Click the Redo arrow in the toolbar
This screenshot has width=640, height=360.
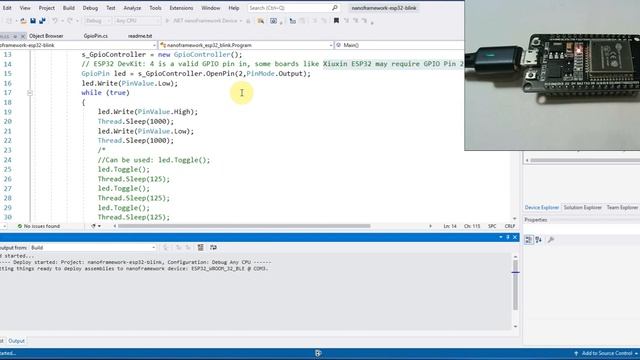[x=70, y=21]
